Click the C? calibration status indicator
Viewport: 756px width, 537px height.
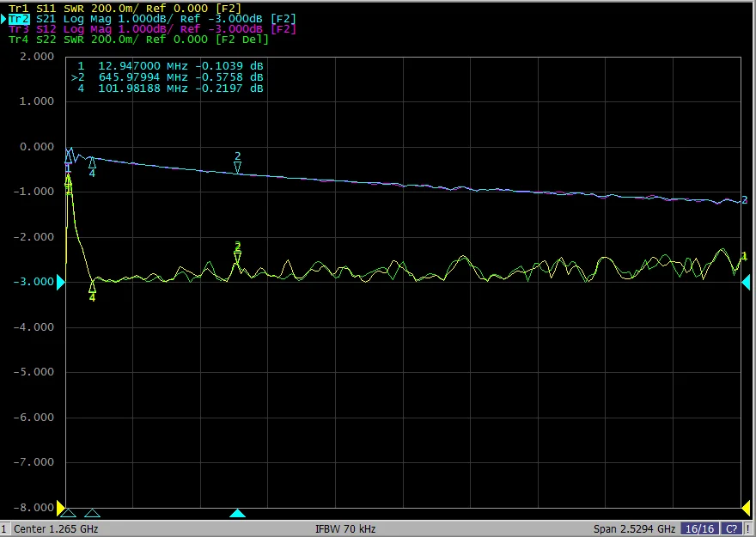coord(731,528)
